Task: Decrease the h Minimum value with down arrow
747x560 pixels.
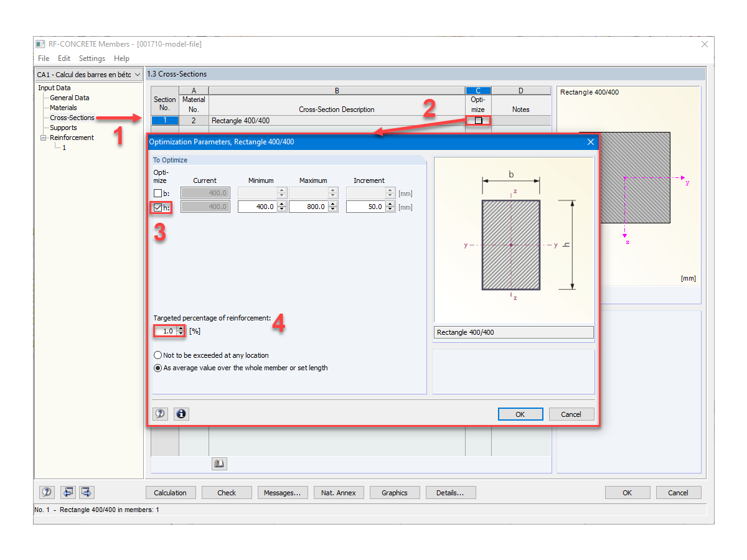Action: [282, 210]
